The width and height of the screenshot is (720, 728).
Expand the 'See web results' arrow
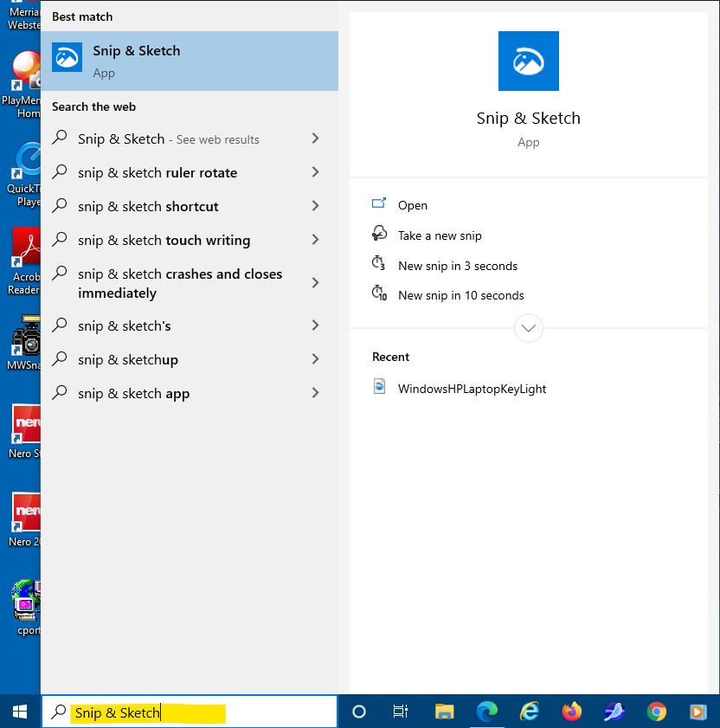click(x=315, y=138)
